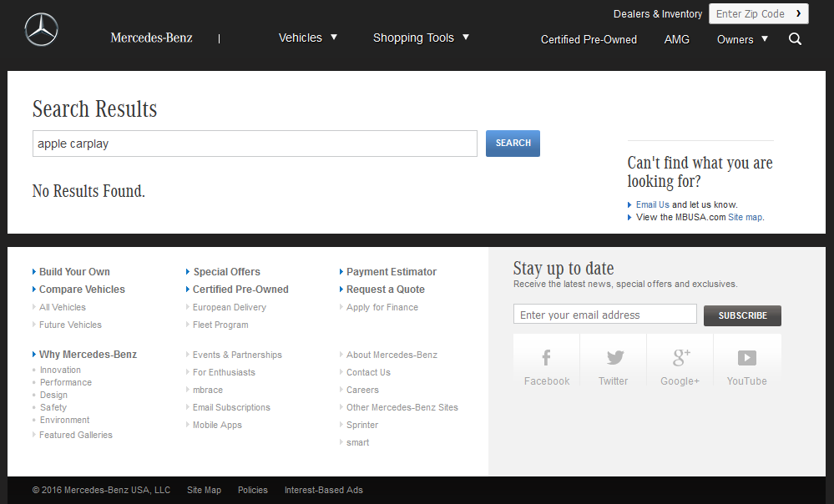
Task: Open Special Offers footer link
Action: pos(226,272)
